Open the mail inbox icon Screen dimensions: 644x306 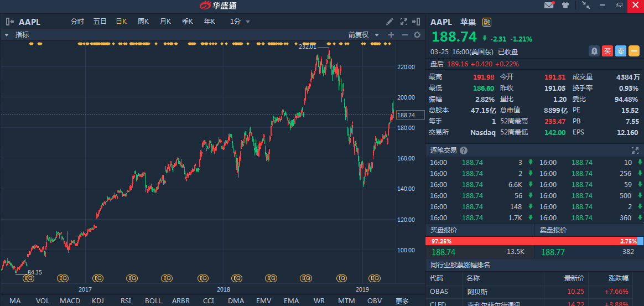click(x=549, y=6)
